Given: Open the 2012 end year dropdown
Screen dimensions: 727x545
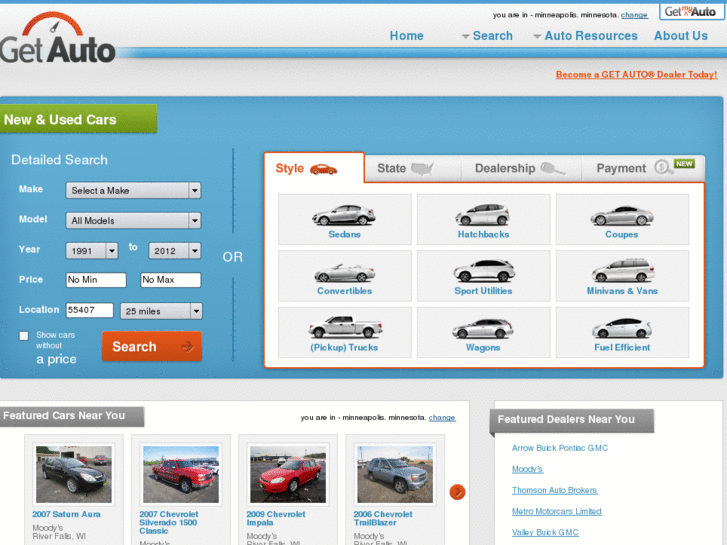Looking at the screenshot, I should coord(174,251).
